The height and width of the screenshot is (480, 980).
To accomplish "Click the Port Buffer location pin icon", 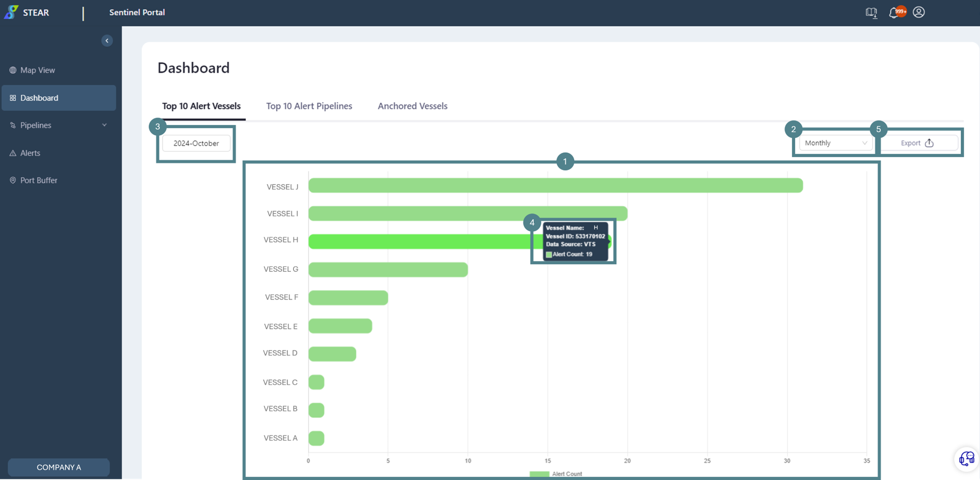I will [x=13, y=180].
